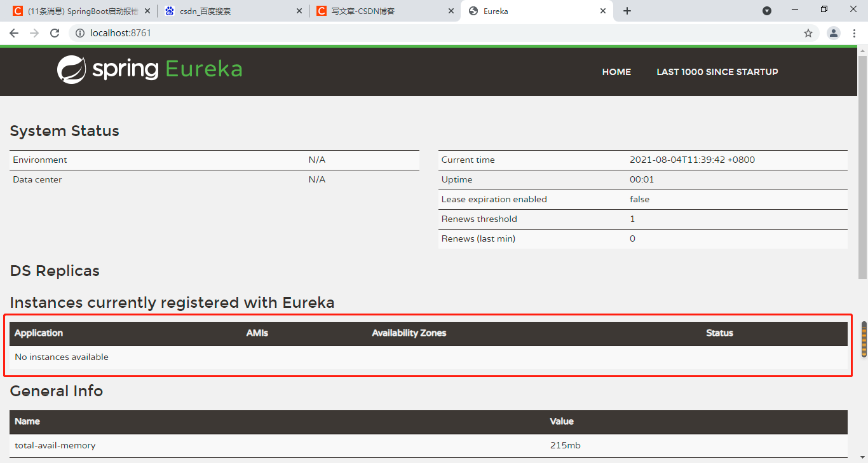Screen dimensions: 868x463
Task: Open the Chrome three-dot menu
Action: 854,33
